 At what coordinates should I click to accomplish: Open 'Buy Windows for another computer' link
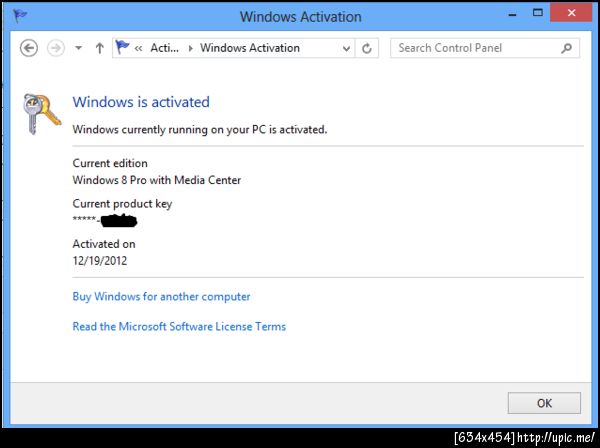[161, 296]
